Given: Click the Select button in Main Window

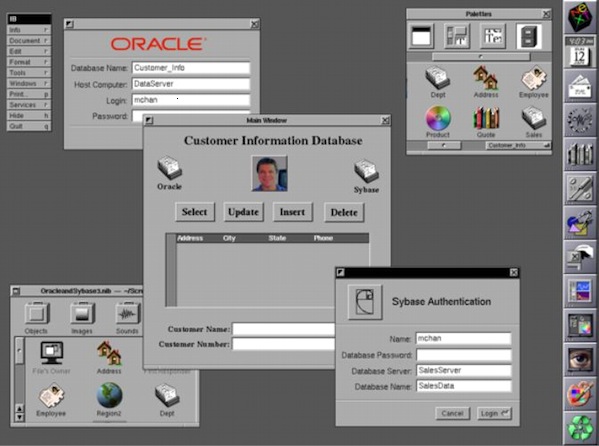Looking at the screenshot, I should pos(195,212).
